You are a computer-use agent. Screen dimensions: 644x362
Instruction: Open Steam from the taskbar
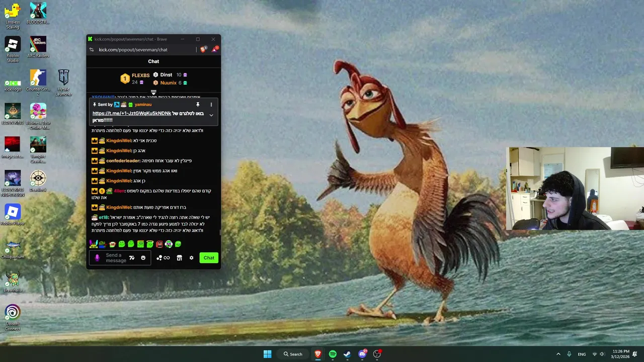click(x=347, y=354)
